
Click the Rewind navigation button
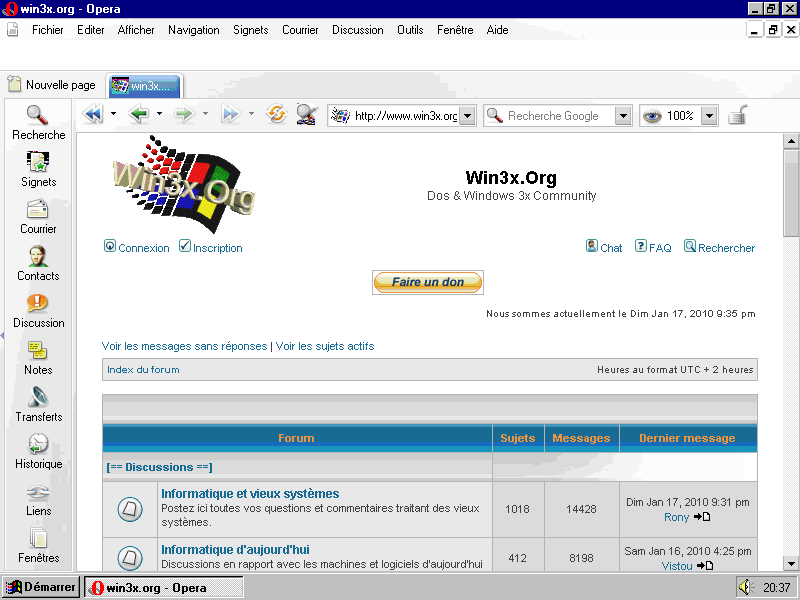point(93,114)
